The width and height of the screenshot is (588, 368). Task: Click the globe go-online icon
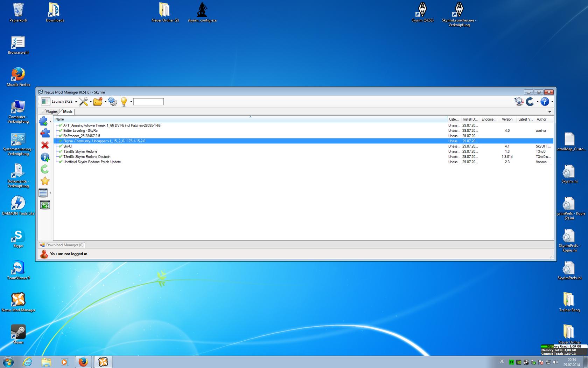pyautogui.click(x=519, y=102)
